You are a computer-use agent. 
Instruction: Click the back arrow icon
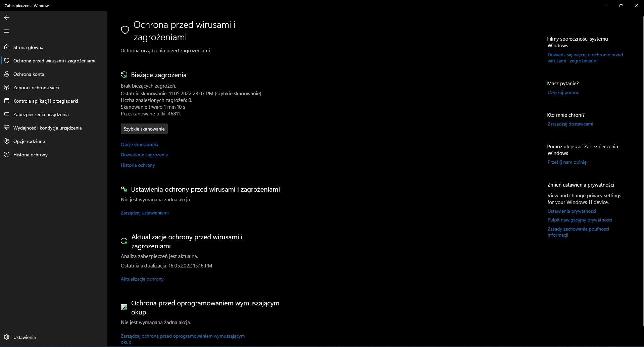tap(7, 17)
